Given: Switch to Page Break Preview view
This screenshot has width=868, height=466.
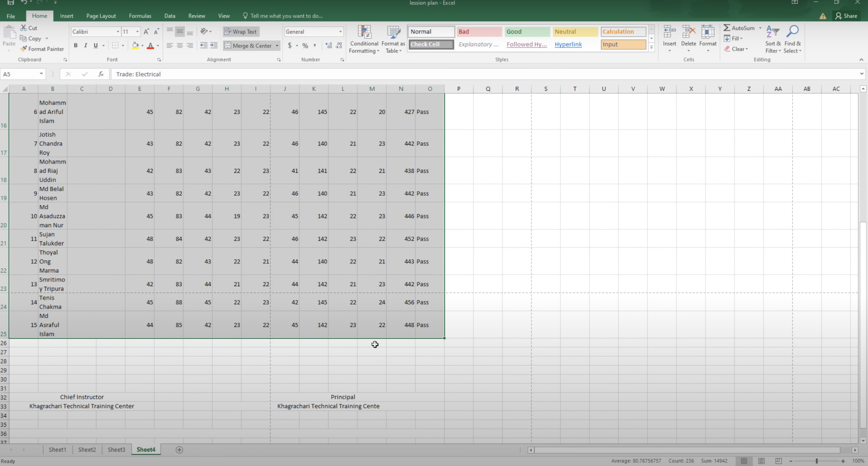Looking at the screenshot, I should coord(778,461).
